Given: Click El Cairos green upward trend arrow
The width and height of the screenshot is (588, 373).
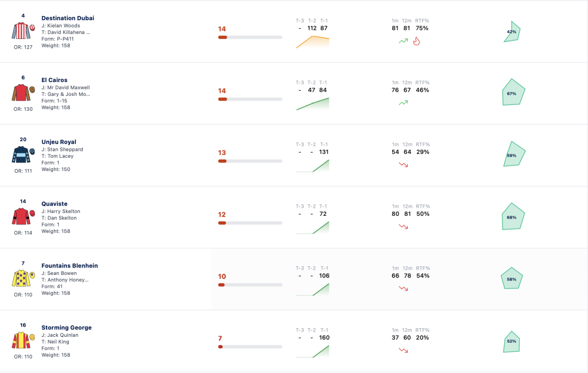Looking at the screenshot, I should 403,103.
